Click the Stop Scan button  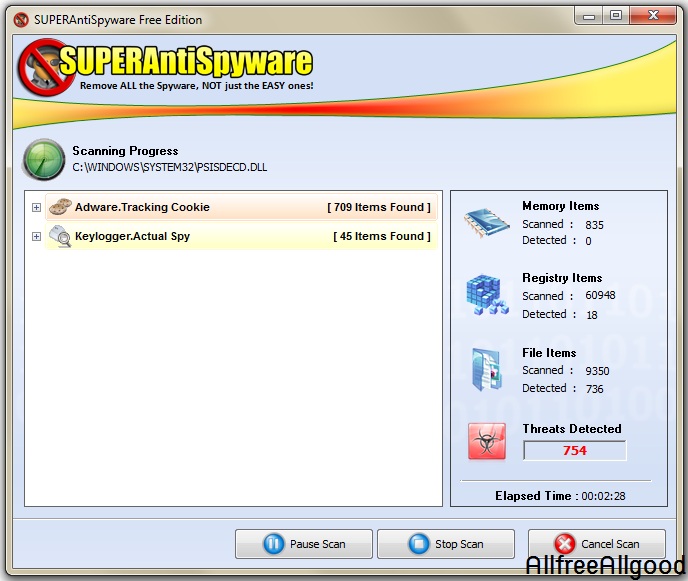click(x=446, y=544)
